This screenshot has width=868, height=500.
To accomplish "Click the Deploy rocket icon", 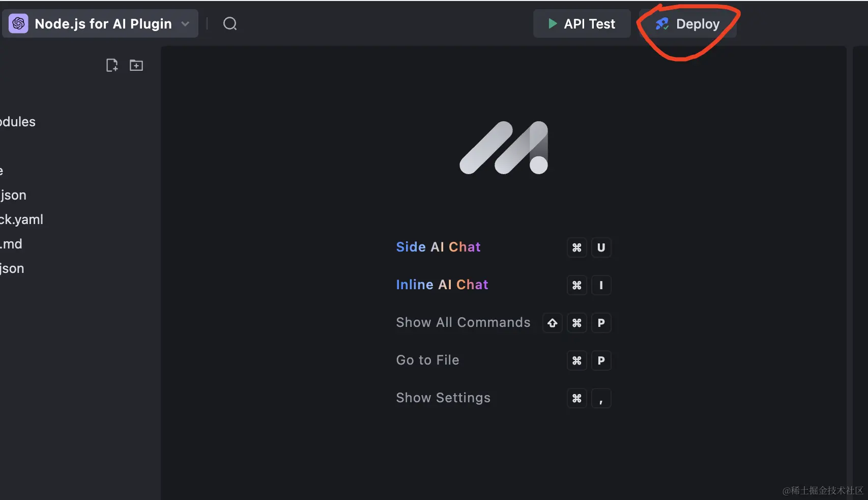I will pos(662,24).
